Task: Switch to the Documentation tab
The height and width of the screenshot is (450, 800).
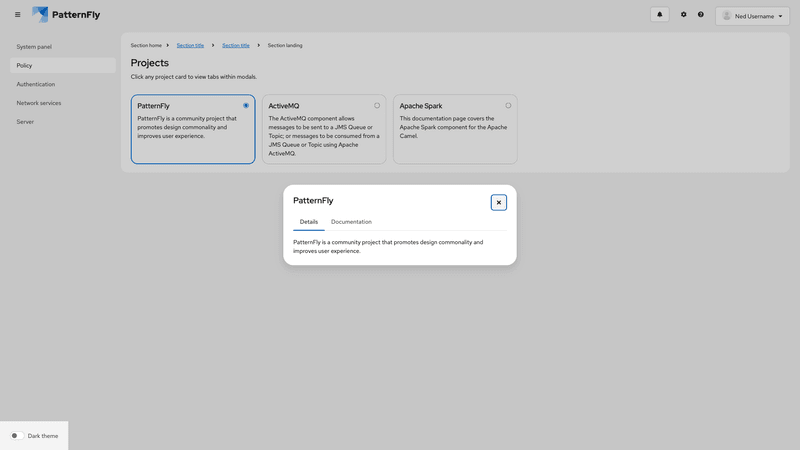Action: point(351,222)
